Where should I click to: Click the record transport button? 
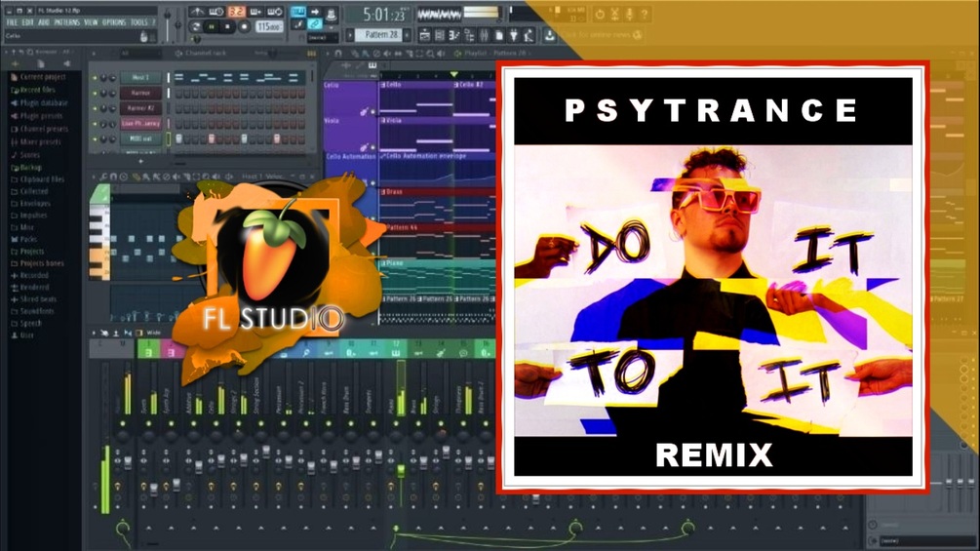pos(244,27)
